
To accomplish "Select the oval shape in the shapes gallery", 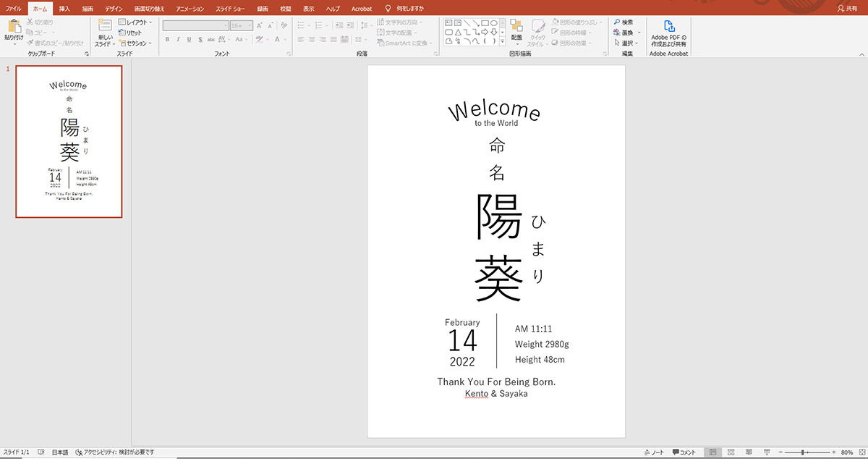I will click(494, 23).
